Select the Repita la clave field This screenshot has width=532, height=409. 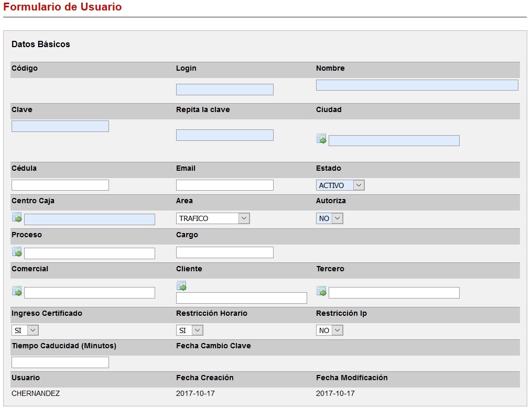pos(224,135)
